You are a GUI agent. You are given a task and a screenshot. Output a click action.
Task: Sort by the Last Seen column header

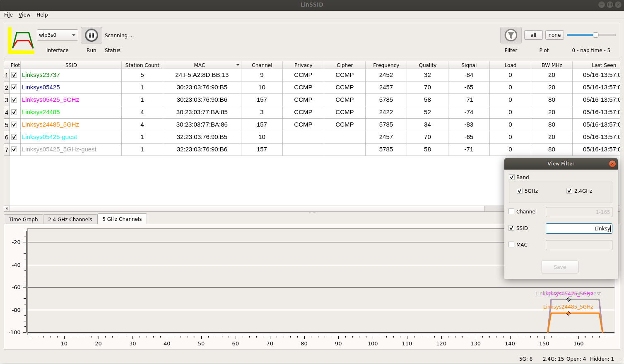point(596,65)
